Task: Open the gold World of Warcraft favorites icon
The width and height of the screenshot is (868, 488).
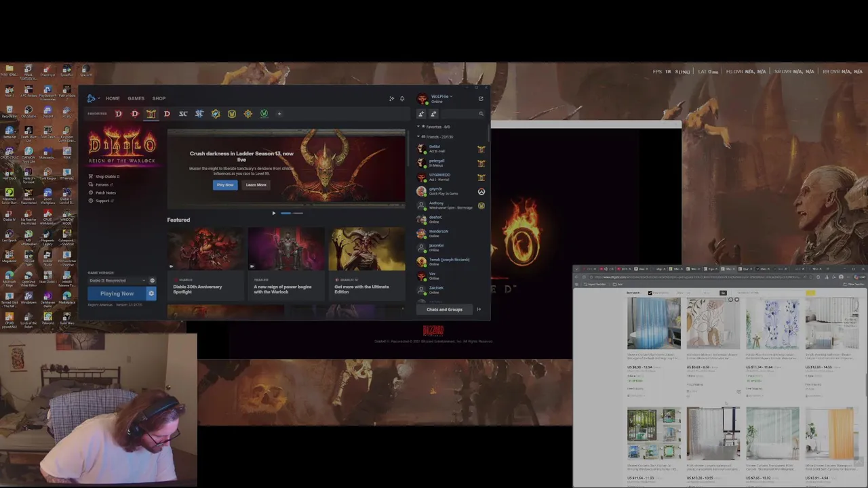Action: (x=232, y=114)
